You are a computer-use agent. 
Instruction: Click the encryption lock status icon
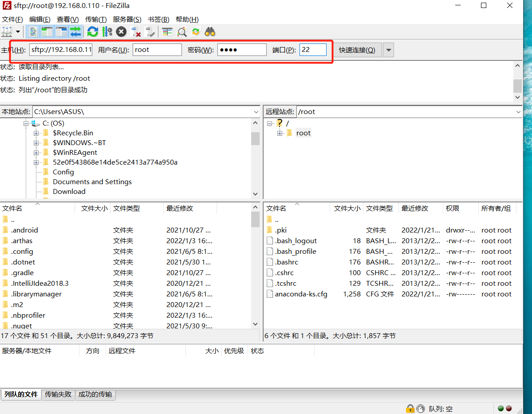[410, 409]
